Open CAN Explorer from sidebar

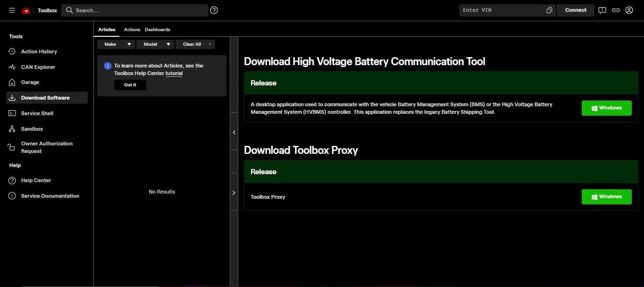coord(47,67)
